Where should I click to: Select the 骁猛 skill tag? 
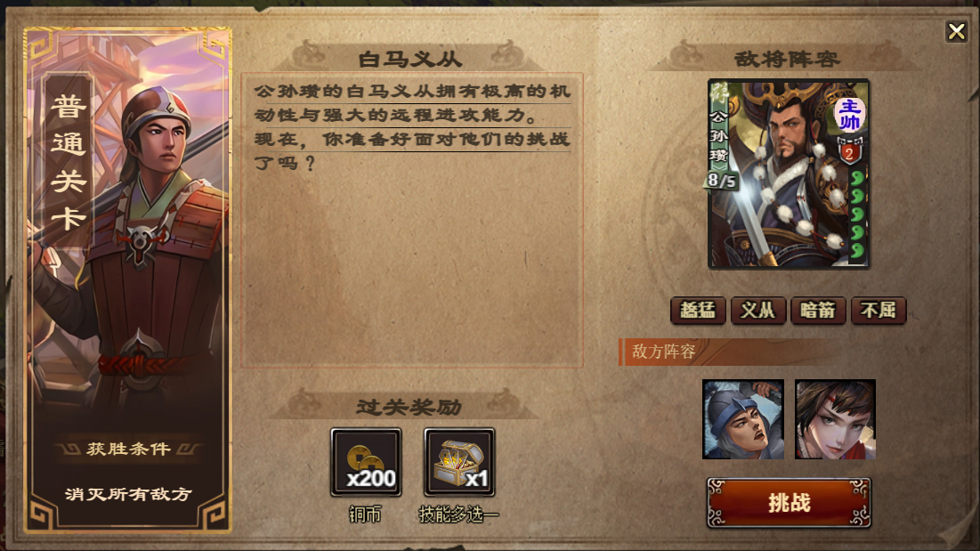(698, 311)
